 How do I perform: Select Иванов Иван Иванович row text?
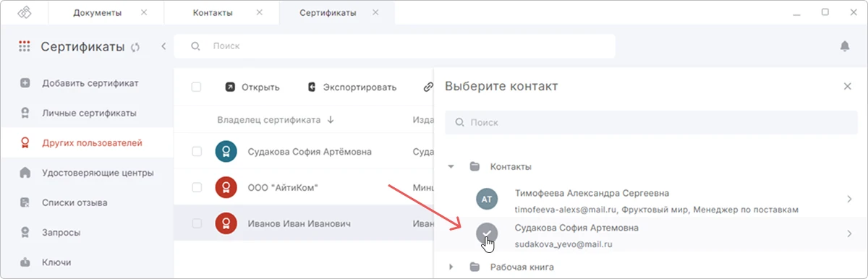(299, 224)
